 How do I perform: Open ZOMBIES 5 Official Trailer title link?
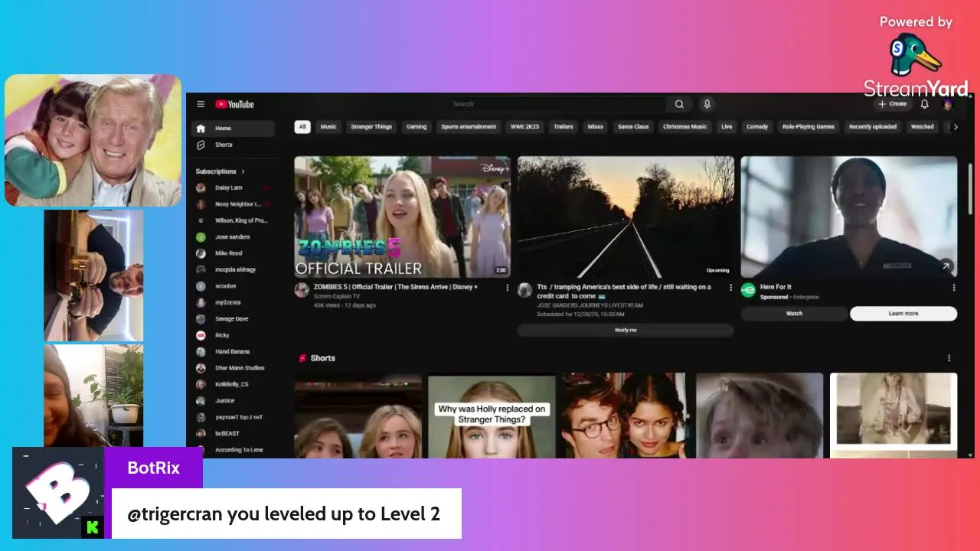[x=396, y=287]
